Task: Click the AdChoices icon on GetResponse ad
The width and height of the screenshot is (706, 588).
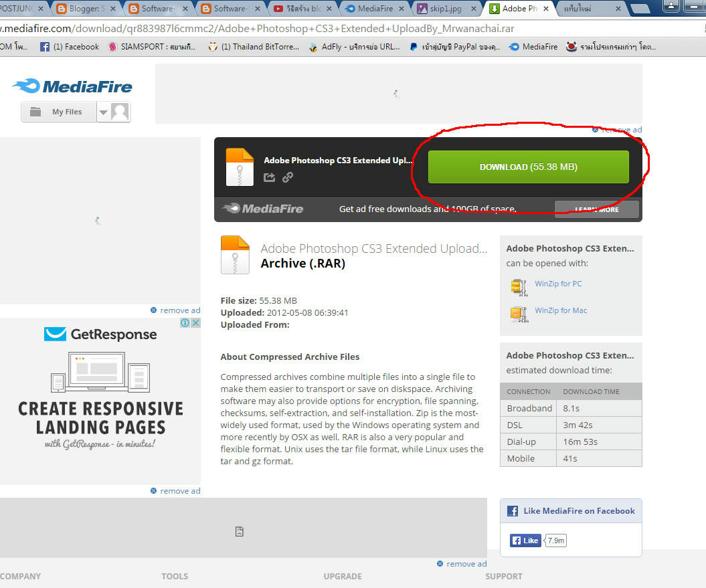Action: [185, 323]
